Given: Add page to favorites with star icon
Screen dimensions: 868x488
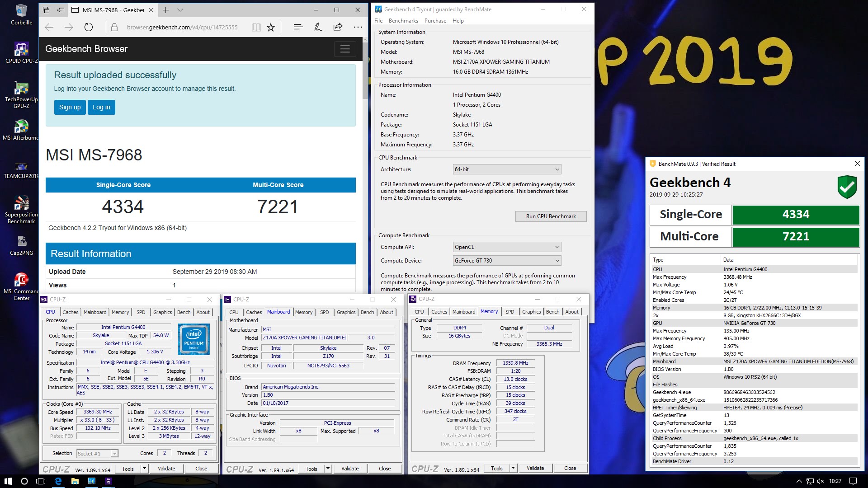Looking at the screenshot, I should [x=271, y=27].
